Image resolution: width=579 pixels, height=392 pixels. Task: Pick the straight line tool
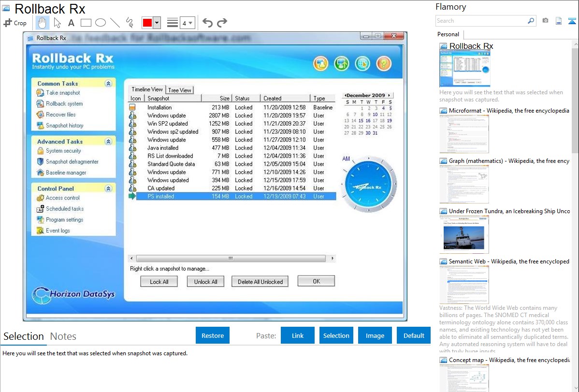[115, 23]
